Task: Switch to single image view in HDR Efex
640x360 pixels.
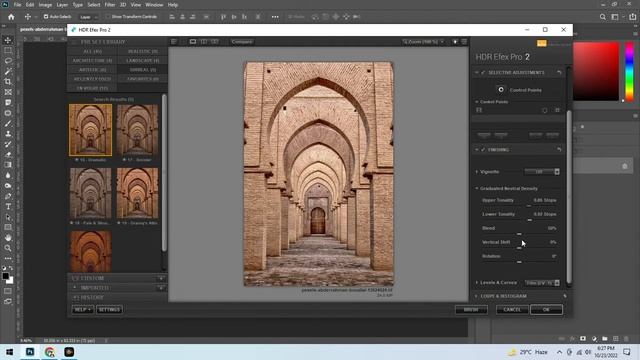Action: pos(193,42)
